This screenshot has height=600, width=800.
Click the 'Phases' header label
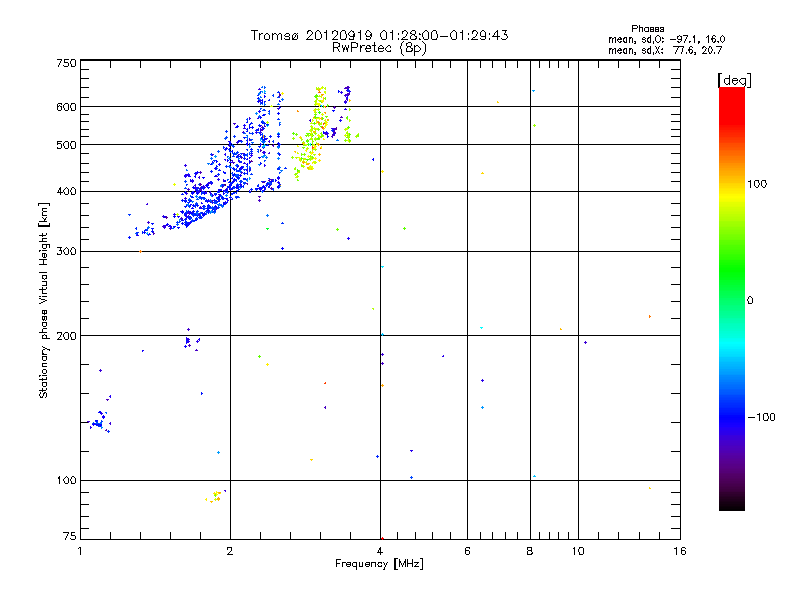647,29
